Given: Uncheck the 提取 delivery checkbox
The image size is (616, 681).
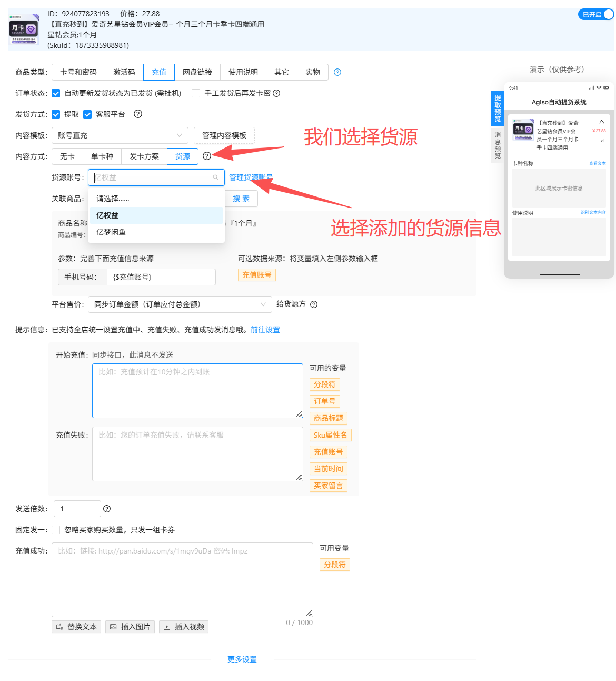Looking at the screenshot, I should click(x=56, y=114).
